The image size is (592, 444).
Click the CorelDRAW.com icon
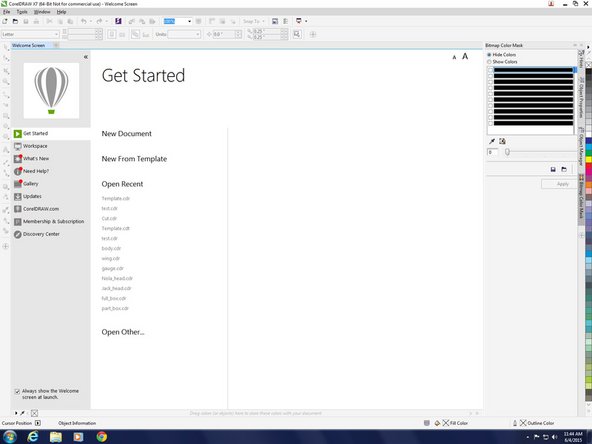click(17, 209)
